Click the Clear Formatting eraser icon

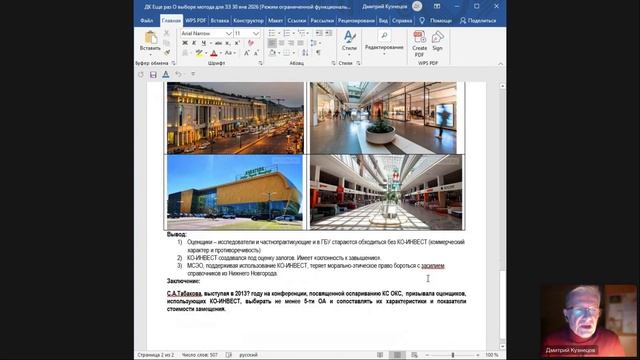point(251,43)
